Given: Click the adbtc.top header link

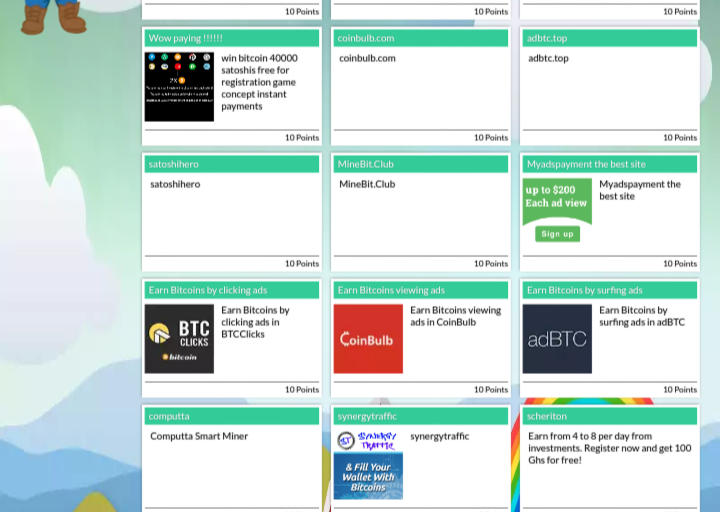Looking at the screenshot, I should (x=547, y=38).
